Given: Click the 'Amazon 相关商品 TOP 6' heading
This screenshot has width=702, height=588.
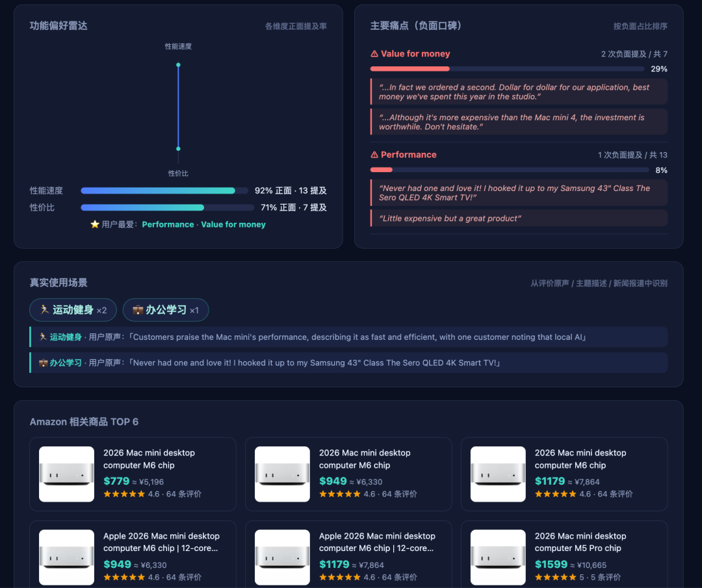Looking at the screenshot, I should (x=84, y=422).
